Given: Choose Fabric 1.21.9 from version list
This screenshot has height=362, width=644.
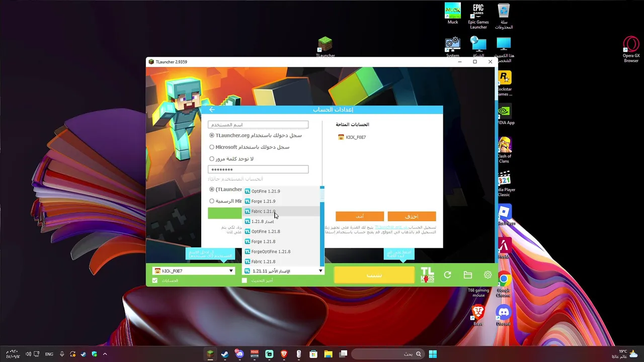Looking at the screenshot, I should point(281,211).
